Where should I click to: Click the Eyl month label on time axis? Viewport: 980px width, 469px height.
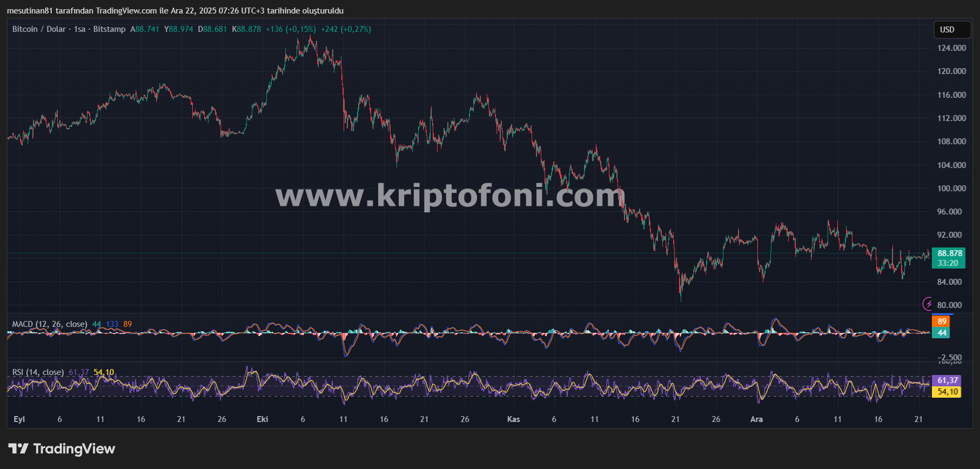pos(19,419)
